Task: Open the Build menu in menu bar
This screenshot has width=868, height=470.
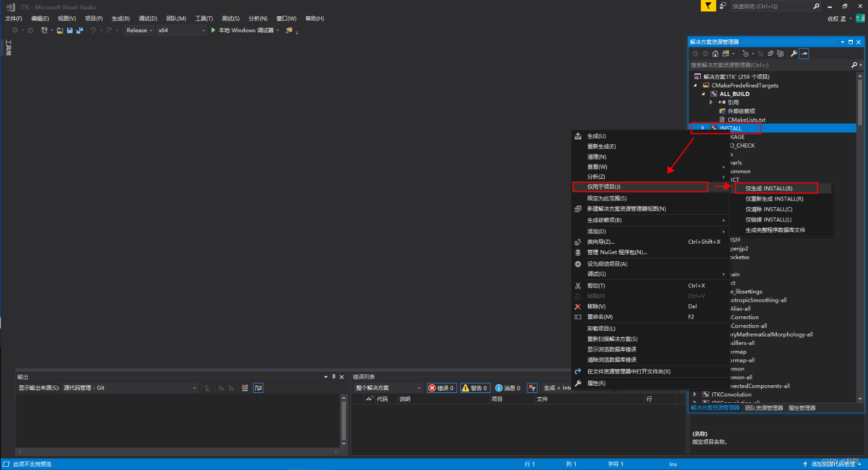Action: (x=121, y=19)
